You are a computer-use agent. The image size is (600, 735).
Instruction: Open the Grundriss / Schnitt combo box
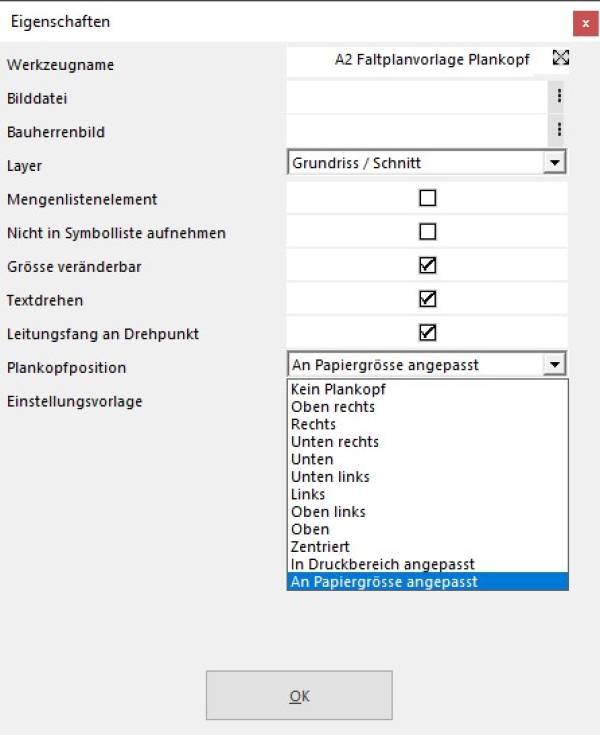point(427,163)
